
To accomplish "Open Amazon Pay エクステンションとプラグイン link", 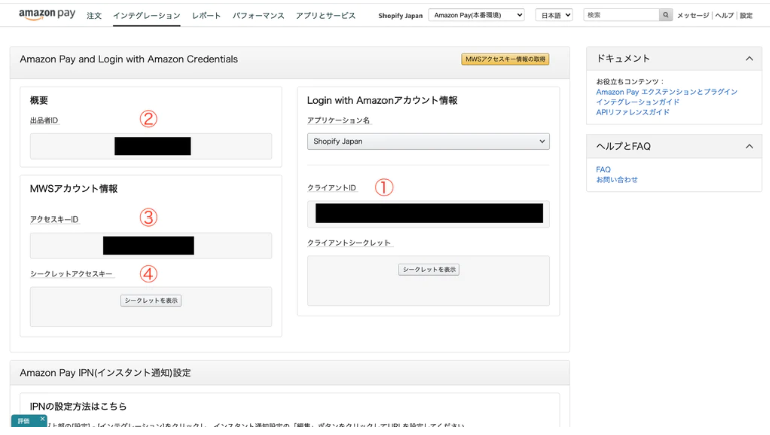I will (666, 92).
